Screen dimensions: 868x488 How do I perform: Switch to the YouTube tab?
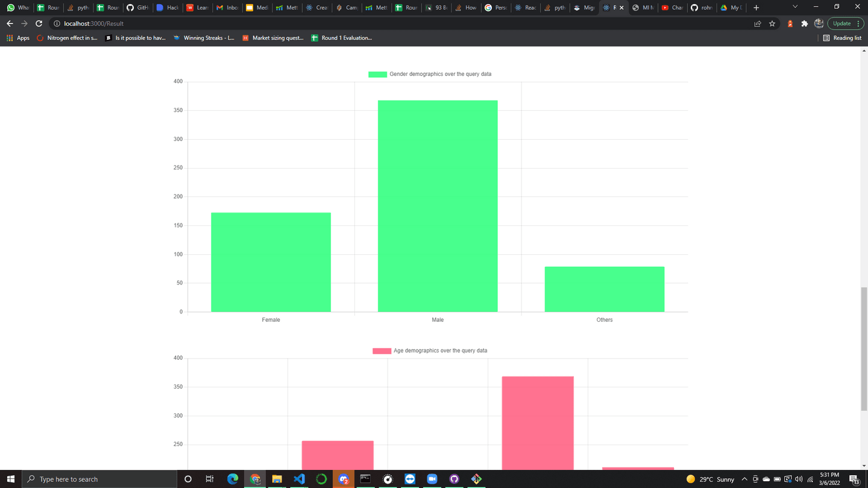click(x=672, y=7)
